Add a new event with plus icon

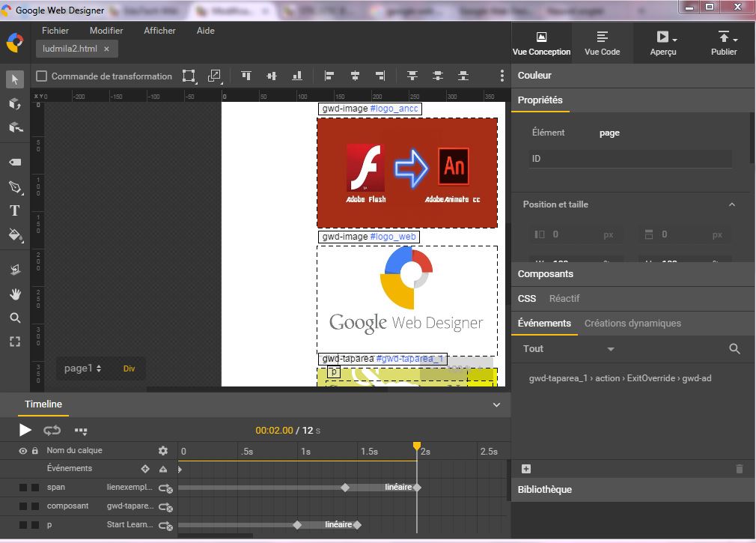point(526,469)
